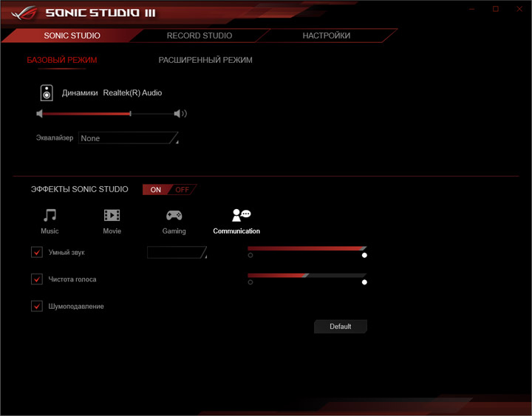Viewport: 532px width, 416px height.
Task: Uncheck the Чистота голоса checkbox
Action: click(37, 279)
